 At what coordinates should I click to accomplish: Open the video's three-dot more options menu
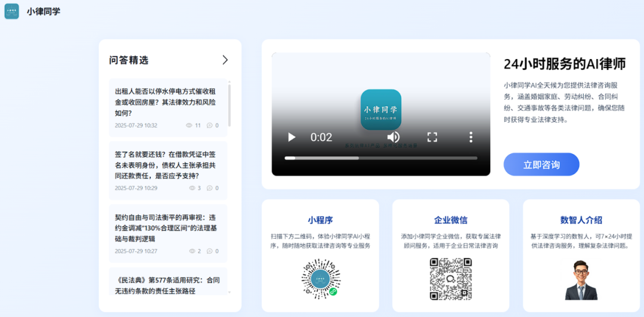click(470, 137)
